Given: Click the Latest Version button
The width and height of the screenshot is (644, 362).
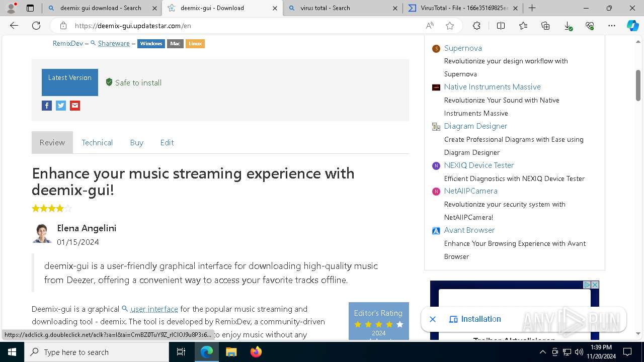Looking at the screenshot, I should [x=70, y=82].
